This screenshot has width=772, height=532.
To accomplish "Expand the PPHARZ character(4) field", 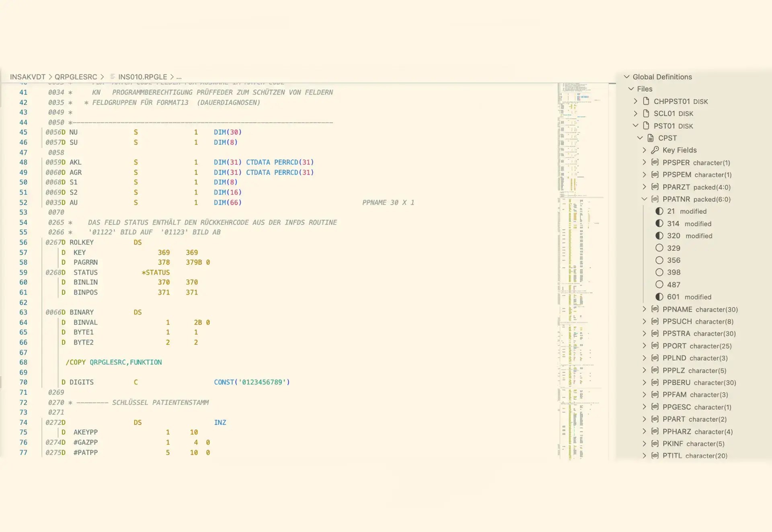I will click(x=644, y=431).
